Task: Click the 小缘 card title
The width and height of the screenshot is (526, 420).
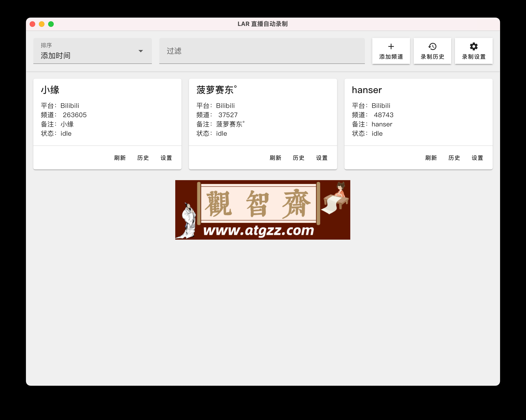Action: (x=50, y=90)
